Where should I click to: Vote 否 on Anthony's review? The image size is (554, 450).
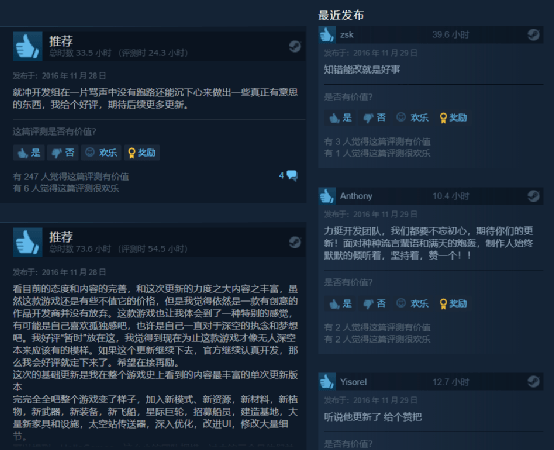(x=374, y=304)
